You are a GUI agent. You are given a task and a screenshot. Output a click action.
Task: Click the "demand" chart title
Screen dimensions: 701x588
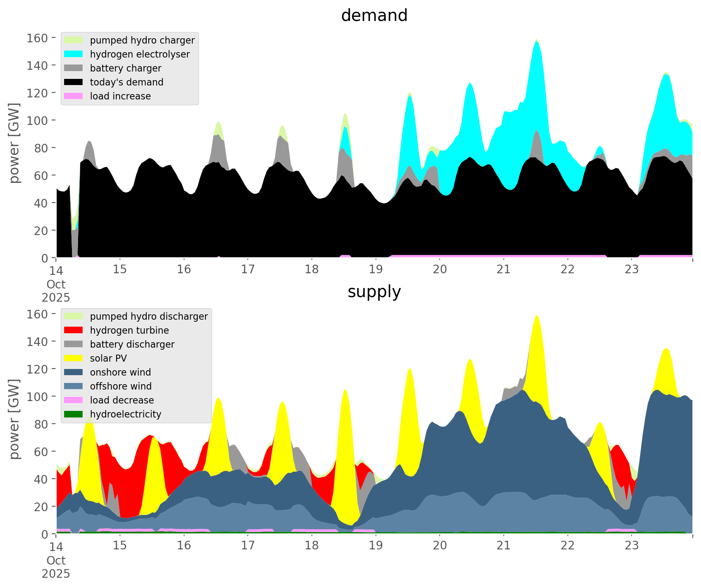click(374, 16)
